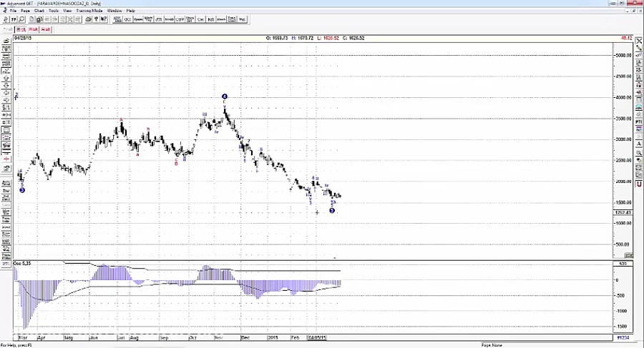Open the Tools menu
This screenshot has width=644, height=348.
pos(54,11)
